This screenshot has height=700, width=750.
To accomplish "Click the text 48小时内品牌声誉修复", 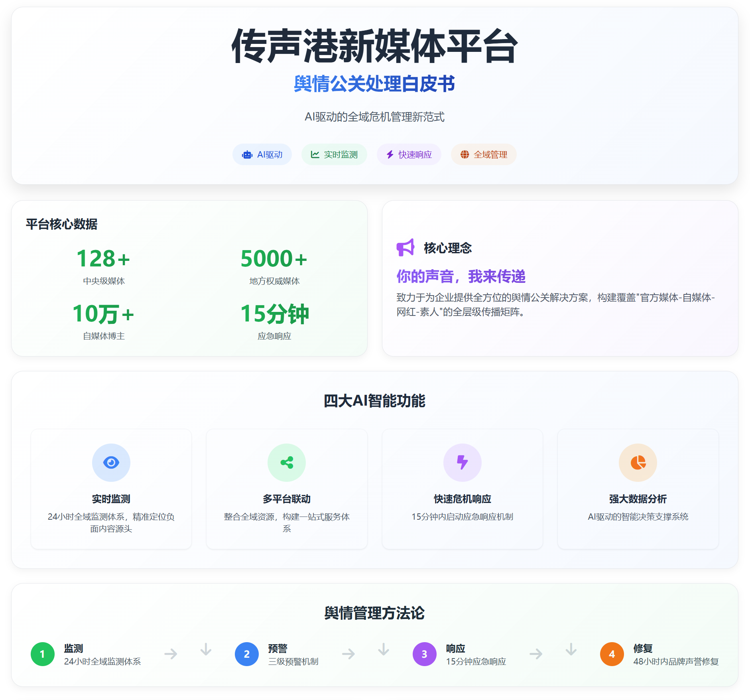I will 676,661.
